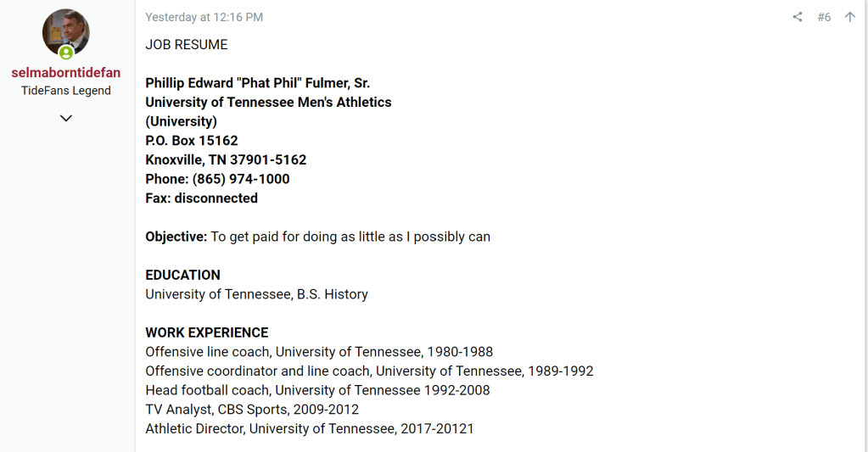Click the "EDUCATION" section heading
Screen dimensions: 868x452
point(182,275)
